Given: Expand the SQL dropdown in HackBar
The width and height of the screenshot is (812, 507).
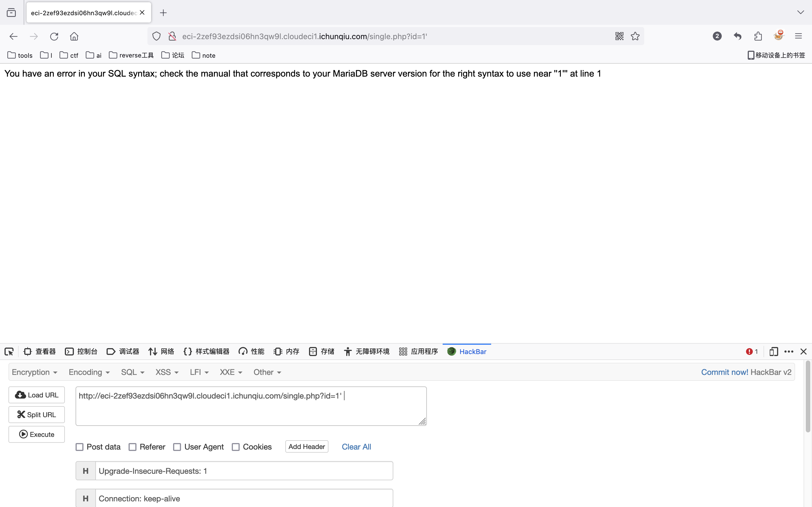Looking at the screenshot, I should tap(133, 372).
